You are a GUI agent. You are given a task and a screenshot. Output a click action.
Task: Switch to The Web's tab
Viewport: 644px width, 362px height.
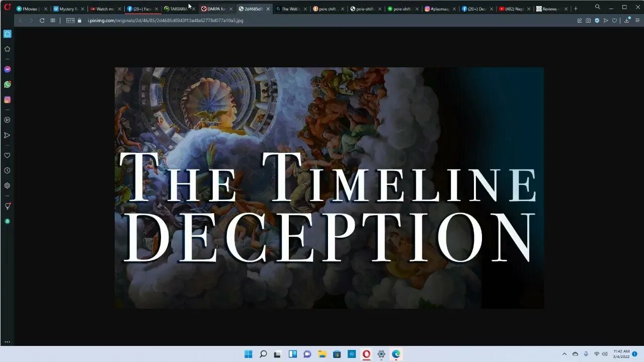tap(290, 9)
